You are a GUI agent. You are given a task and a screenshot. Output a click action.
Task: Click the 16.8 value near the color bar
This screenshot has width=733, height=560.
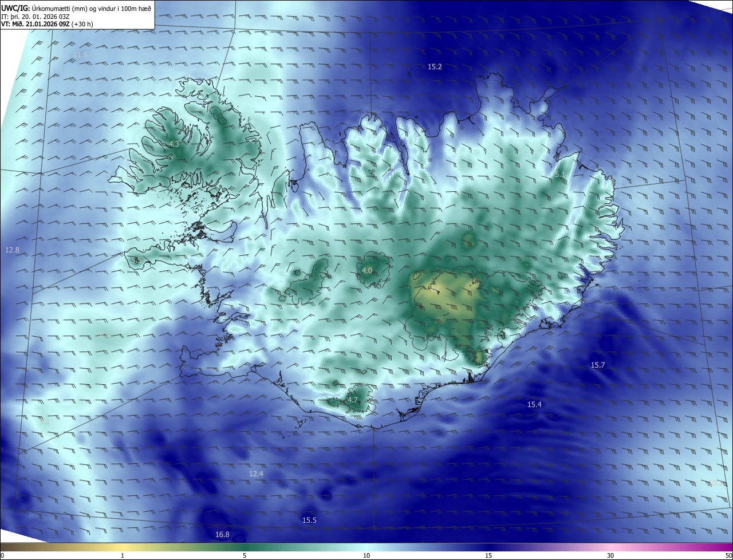pyautogui.click(x=222, y=535)
